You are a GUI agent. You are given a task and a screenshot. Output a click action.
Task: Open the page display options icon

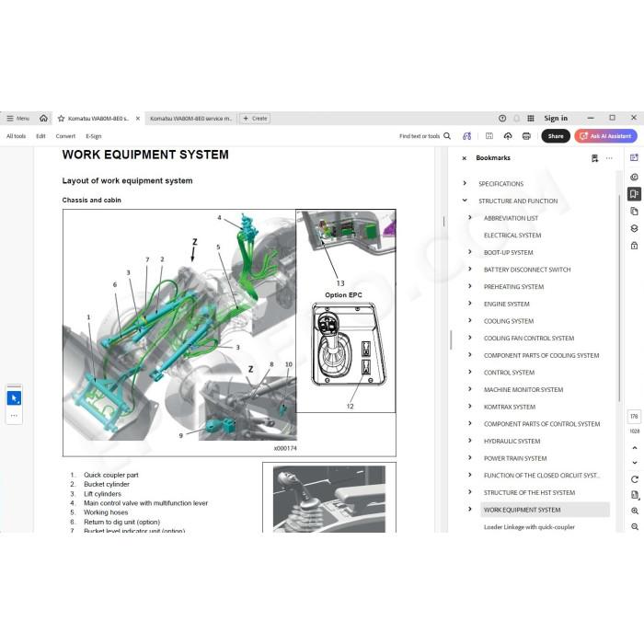(635, 495)
